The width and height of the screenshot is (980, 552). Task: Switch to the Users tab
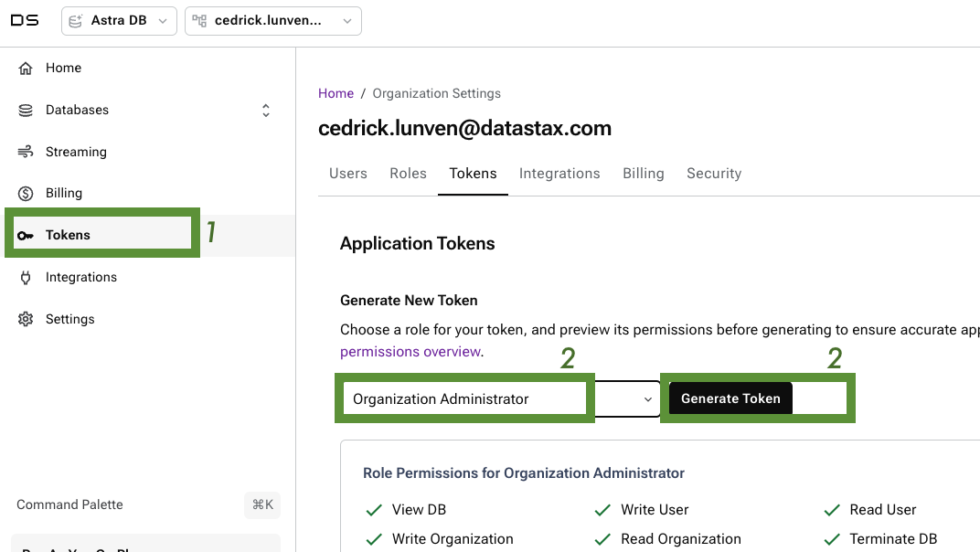pyautogui.click(x=348, y=174)
